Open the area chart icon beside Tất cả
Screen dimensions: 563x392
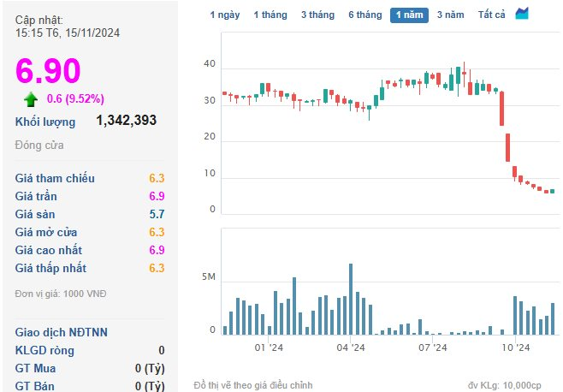[x=522, y=14]
